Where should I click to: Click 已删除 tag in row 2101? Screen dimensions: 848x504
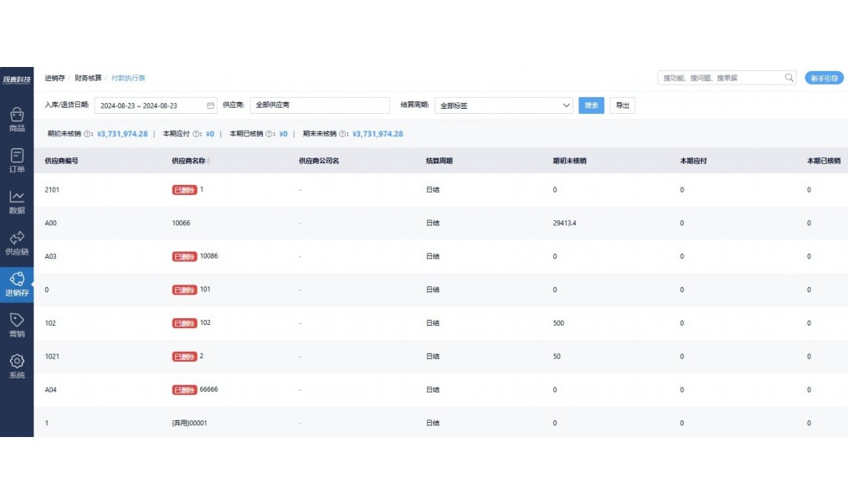tap(184, 190)
